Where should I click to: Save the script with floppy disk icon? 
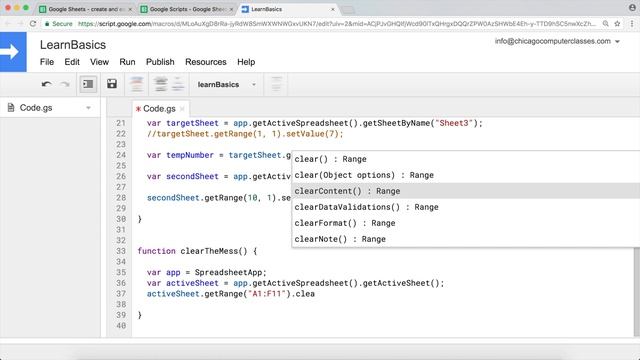point(112,84)
